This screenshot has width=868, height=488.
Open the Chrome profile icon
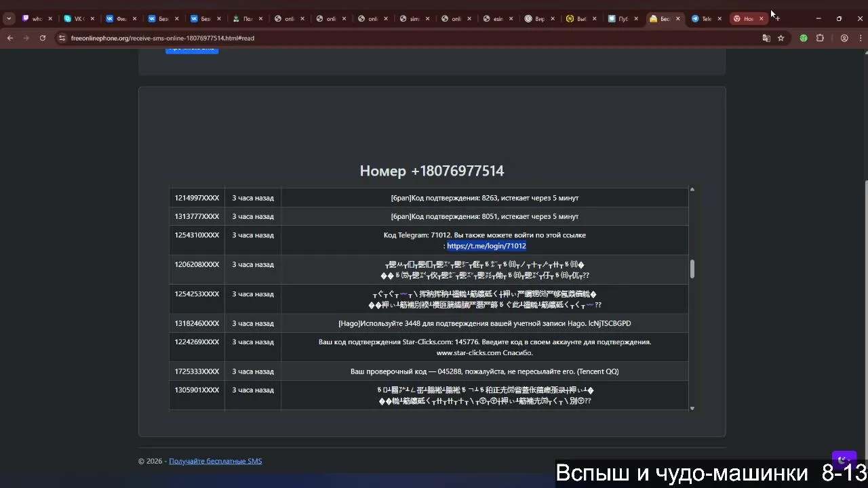844,38
